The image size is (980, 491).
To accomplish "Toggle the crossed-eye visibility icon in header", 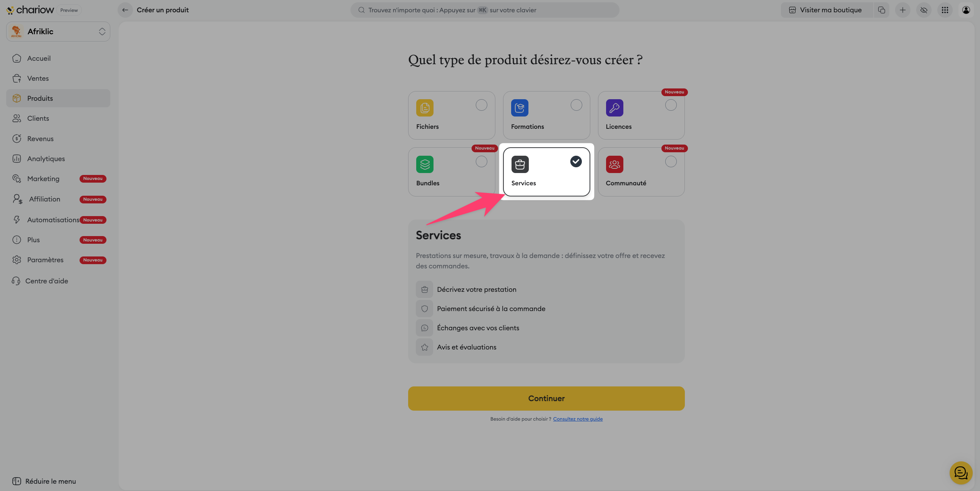I will click(x=924, y=10).
